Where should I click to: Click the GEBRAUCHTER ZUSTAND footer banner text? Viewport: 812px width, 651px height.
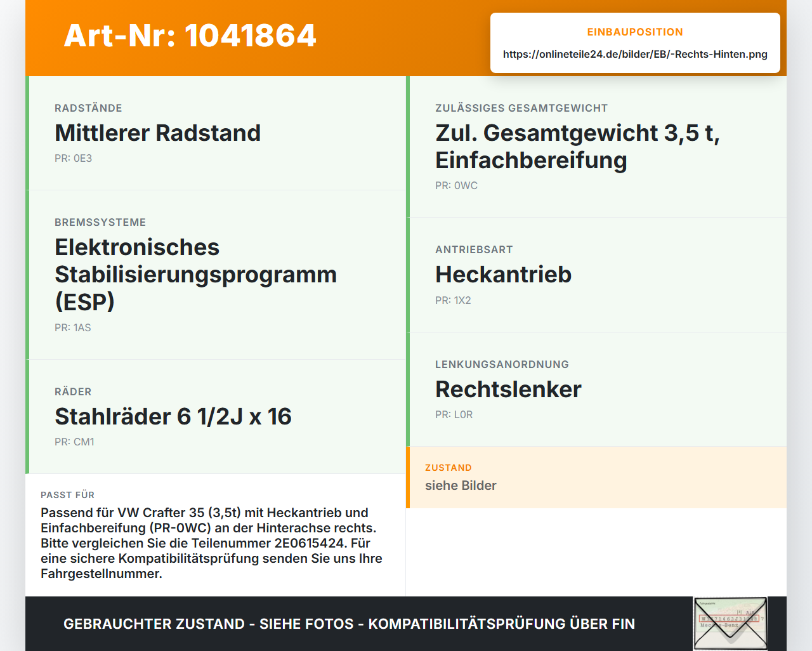pyautogui.click(x=349, y=624)
